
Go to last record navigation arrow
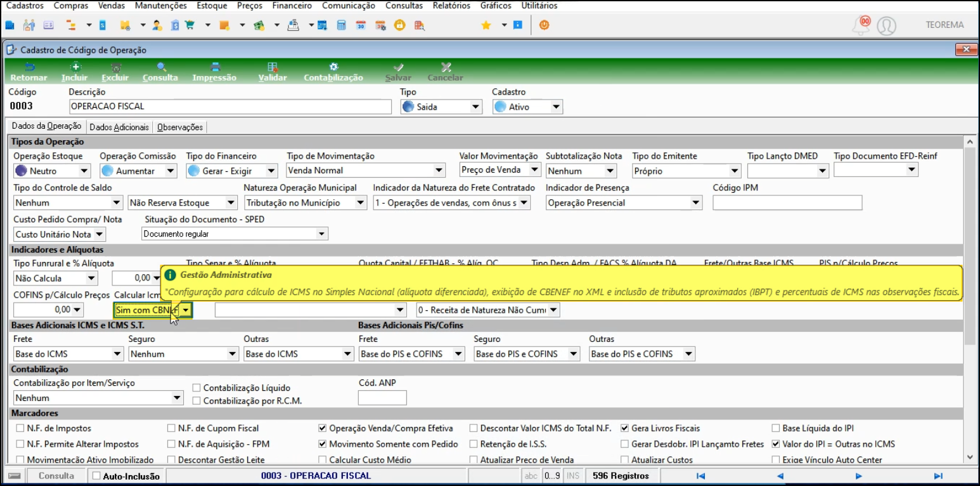click(x=938, y=476)
